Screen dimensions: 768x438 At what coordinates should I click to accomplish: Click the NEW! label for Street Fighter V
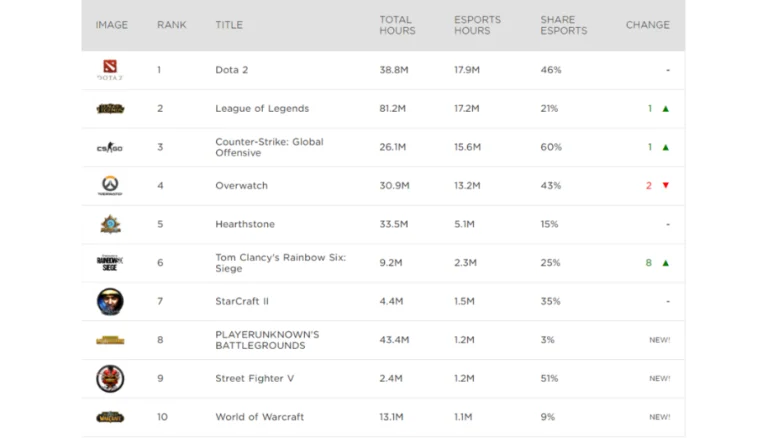click(x=660, y=378)
